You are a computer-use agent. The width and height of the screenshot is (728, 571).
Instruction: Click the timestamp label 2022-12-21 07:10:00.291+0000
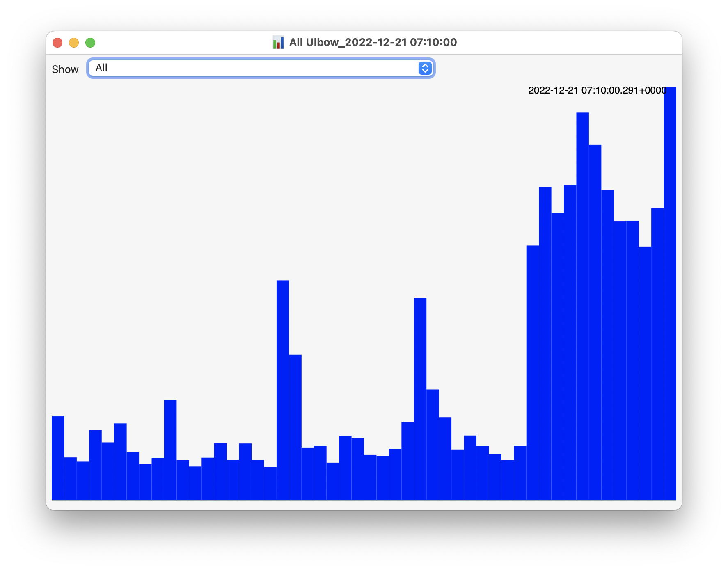(597, 90)
